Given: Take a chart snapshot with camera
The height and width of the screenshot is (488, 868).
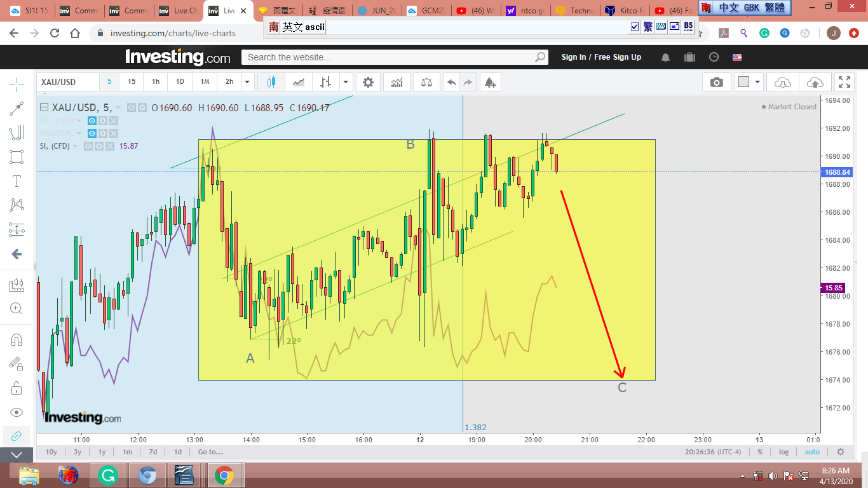Looking at the screenshot, I should tap(717, 82).
